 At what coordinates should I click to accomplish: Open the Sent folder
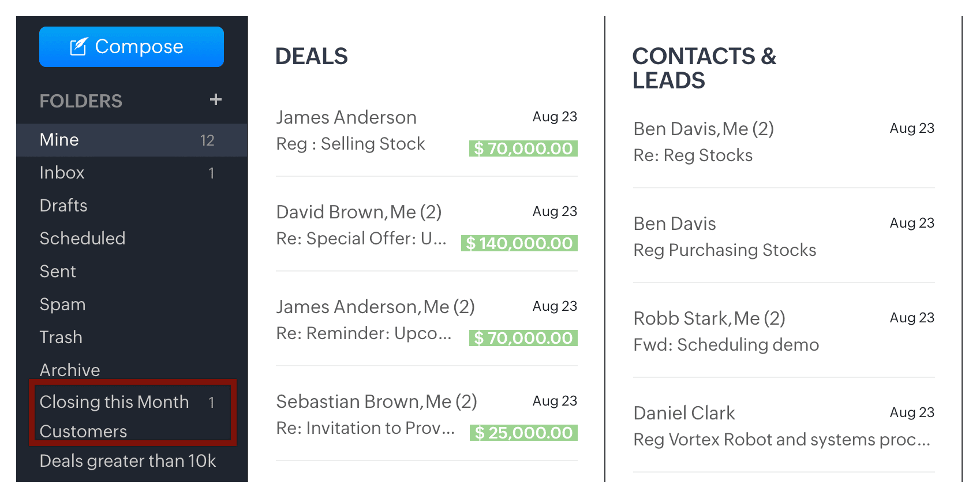click(58, 272)
